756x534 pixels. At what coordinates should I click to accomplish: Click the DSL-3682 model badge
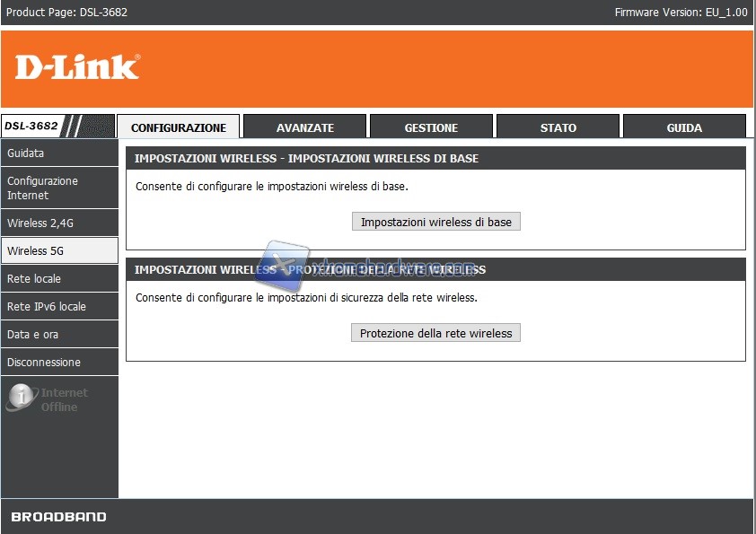(x=32, y=127)
